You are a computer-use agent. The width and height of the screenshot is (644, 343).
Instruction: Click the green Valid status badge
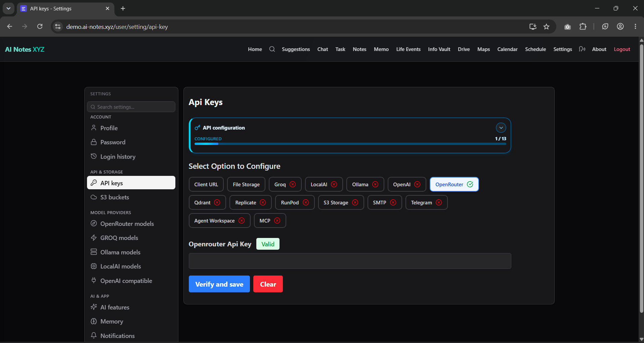pos(268,244)
